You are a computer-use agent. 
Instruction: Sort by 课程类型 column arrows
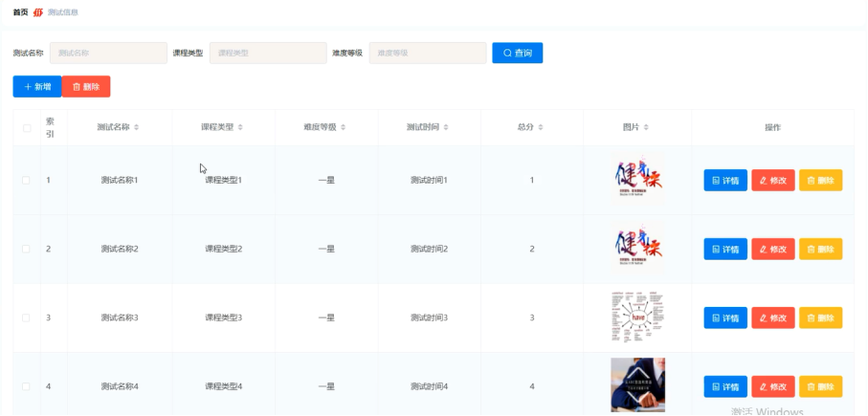coord(240,127)
